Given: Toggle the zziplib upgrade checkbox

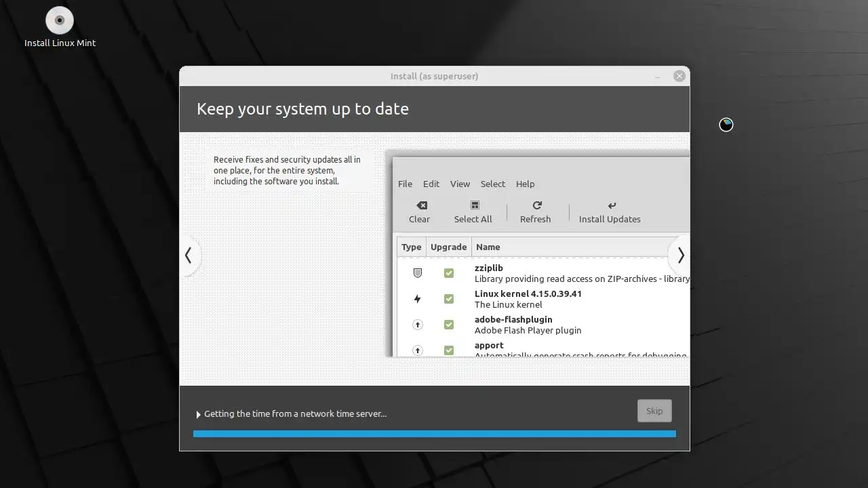Looking at the screenshot, I should (x=449, y=273).
